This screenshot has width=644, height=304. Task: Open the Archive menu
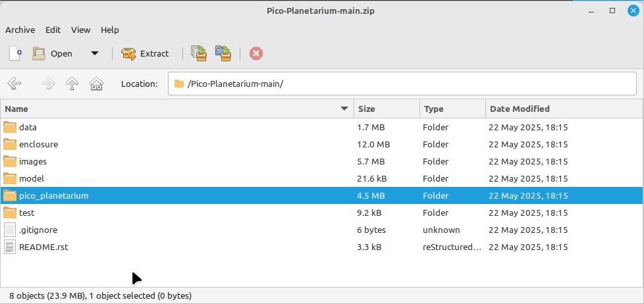pyautogui.click(x=20, y=30)
